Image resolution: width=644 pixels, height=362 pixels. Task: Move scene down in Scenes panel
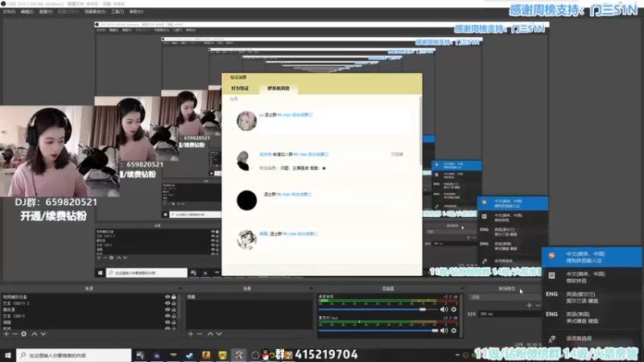(219, 334)
